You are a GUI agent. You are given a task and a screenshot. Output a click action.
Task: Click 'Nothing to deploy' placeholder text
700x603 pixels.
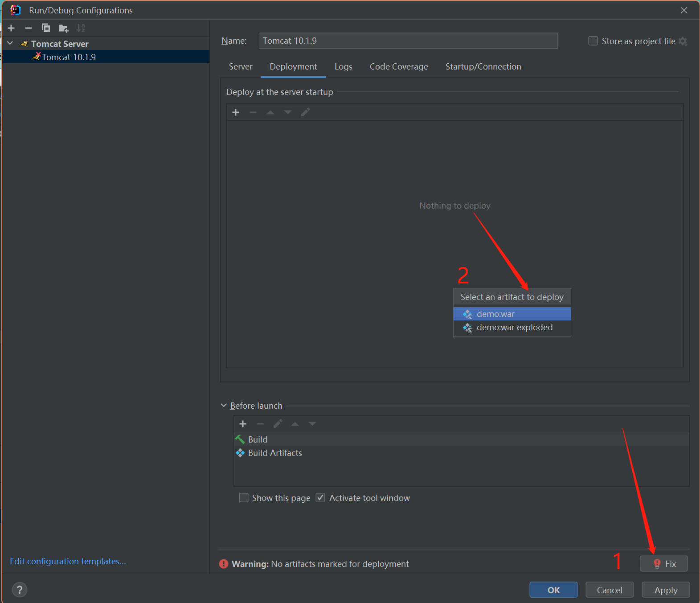click(x=455, y=205)
